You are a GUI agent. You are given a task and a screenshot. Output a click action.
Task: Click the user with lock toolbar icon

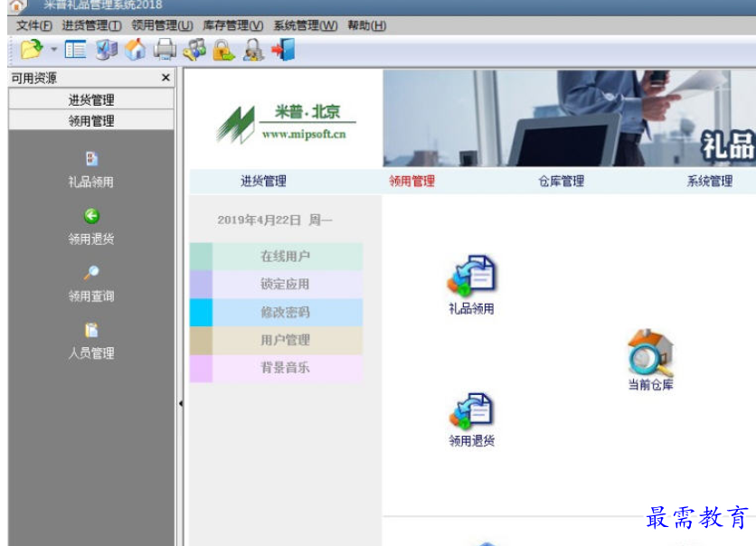(253, 49)
